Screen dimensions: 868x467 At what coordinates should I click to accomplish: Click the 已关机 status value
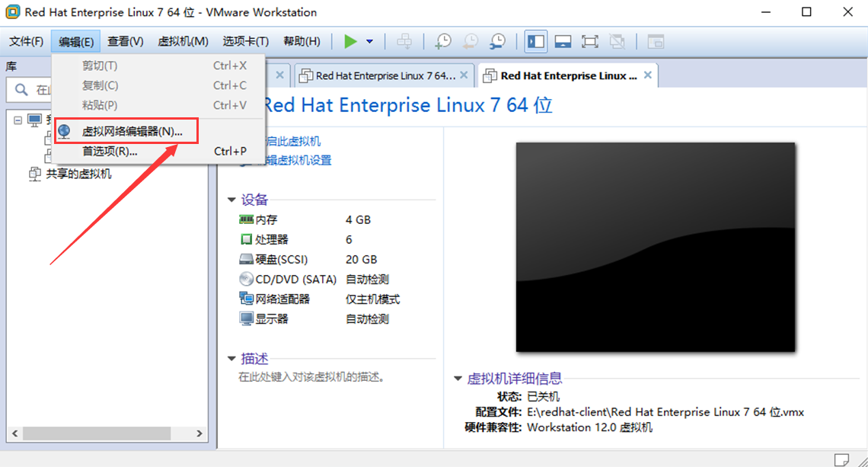point(543,397)
